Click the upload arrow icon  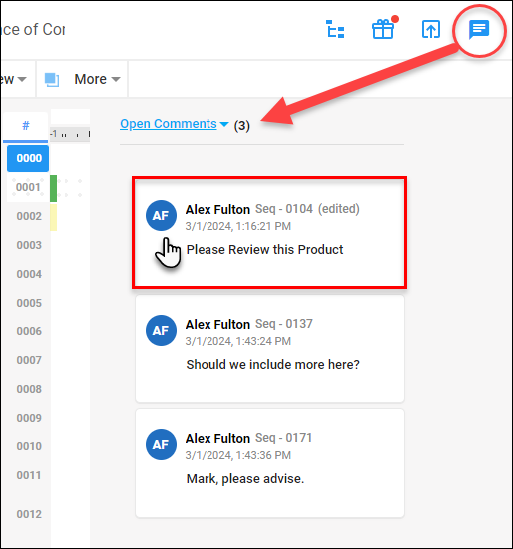click(431, 29)
